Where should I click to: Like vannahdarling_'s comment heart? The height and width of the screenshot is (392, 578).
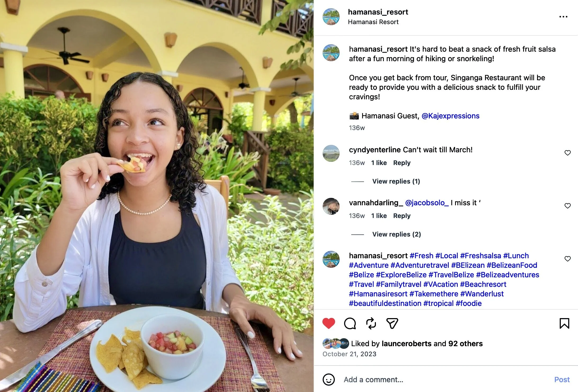pyautogui.click(x=567, y=206)
